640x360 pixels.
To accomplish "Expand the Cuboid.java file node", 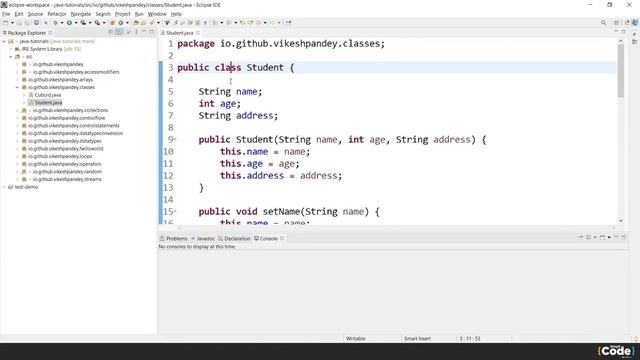I will (x=24, y=95).
